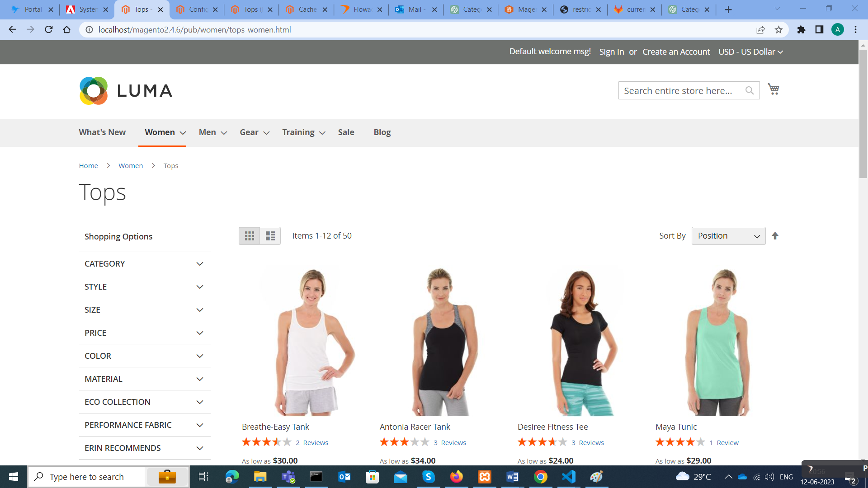Click the share icon in the address bar
This screenshot has width=868, height=488.
[761, 30]
